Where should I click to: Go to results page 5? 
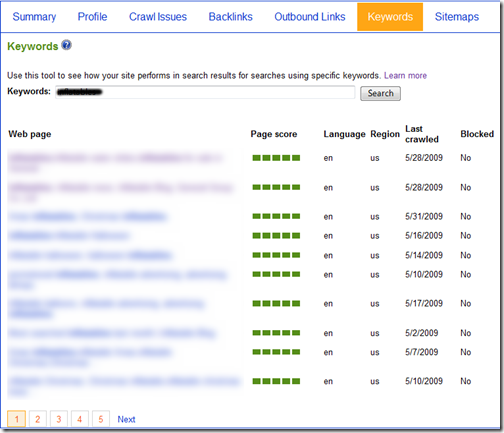pyautogui.click(x=101, y=419)
